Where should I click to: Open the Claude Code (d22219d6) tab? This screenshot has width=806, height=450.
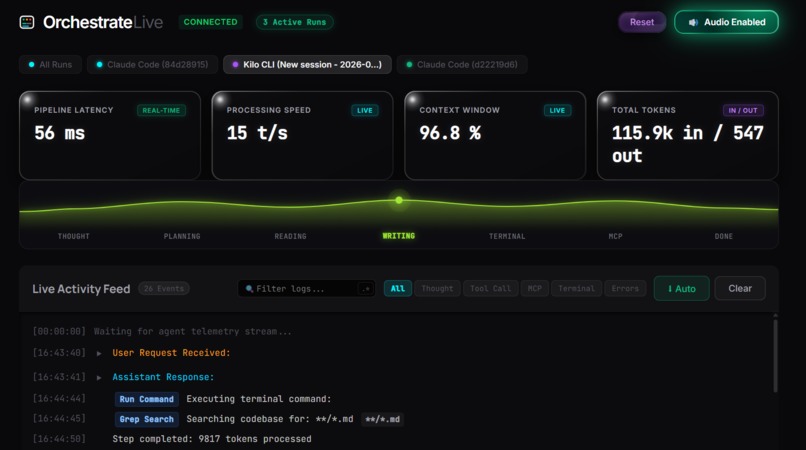(x=462, y=64)
